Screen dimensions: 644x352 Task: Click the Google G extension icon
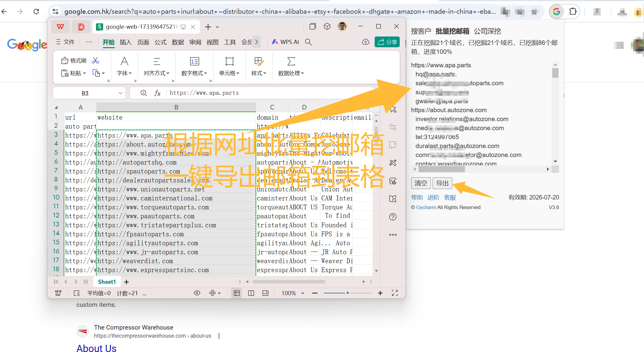(x=556, y=12)
